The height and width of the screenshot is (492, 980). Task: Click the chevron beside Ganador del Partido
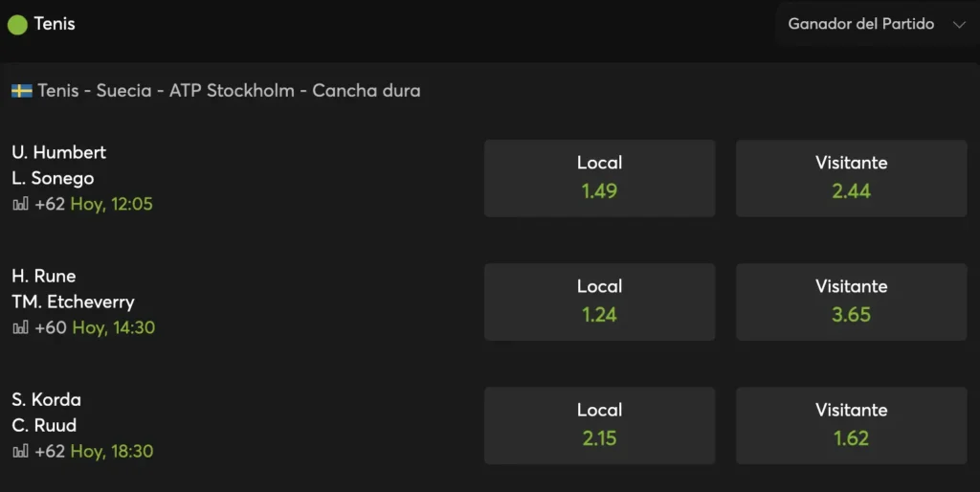(x=959, y=25)
